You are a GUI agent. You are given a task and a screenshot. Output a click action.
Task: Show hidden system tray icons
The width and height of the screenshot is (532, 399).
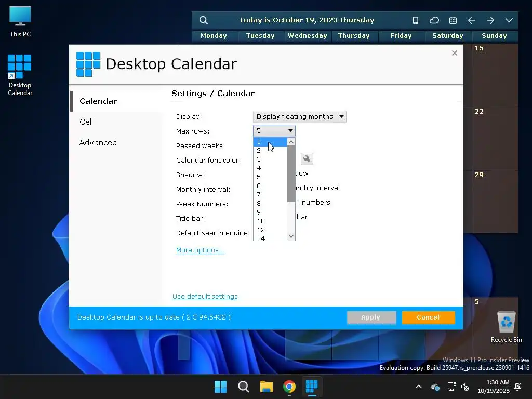pyautogui.click(x=419, y=387)
